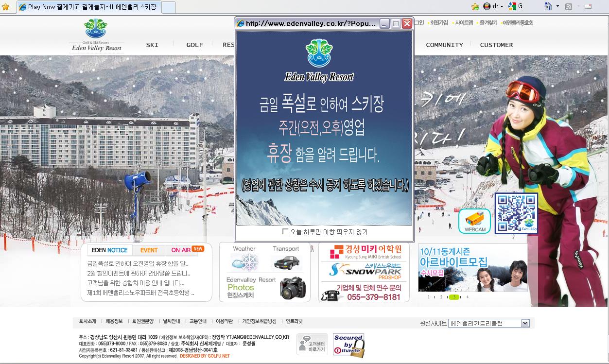Viewport: 609px width, 364px height.
Task: Click the telephone 055-379-8181 inquiry banner
Action: [363, 293]
